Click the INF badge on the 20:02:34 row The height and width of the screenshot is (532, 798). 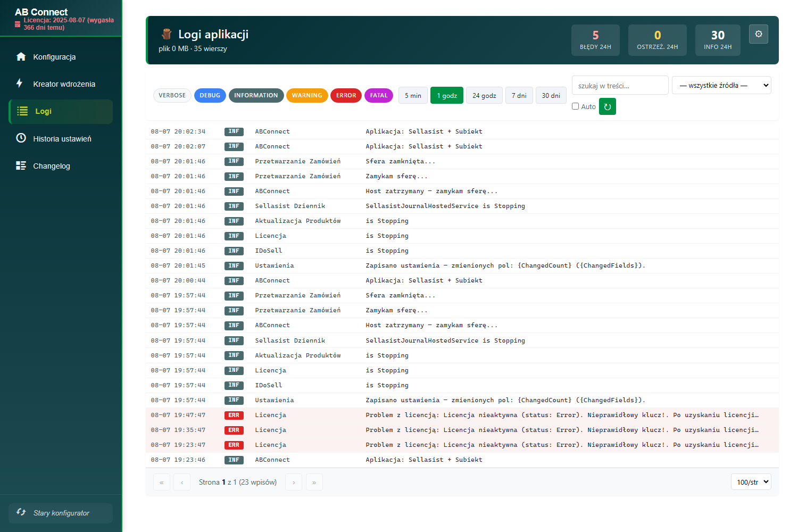click(234, 131)
